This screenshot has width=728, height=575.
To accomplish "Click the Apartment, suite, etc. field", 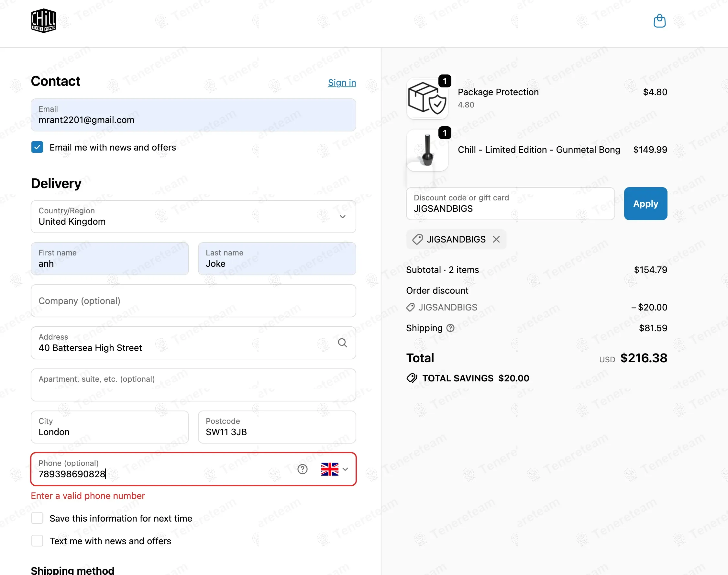I will (193, 385).
